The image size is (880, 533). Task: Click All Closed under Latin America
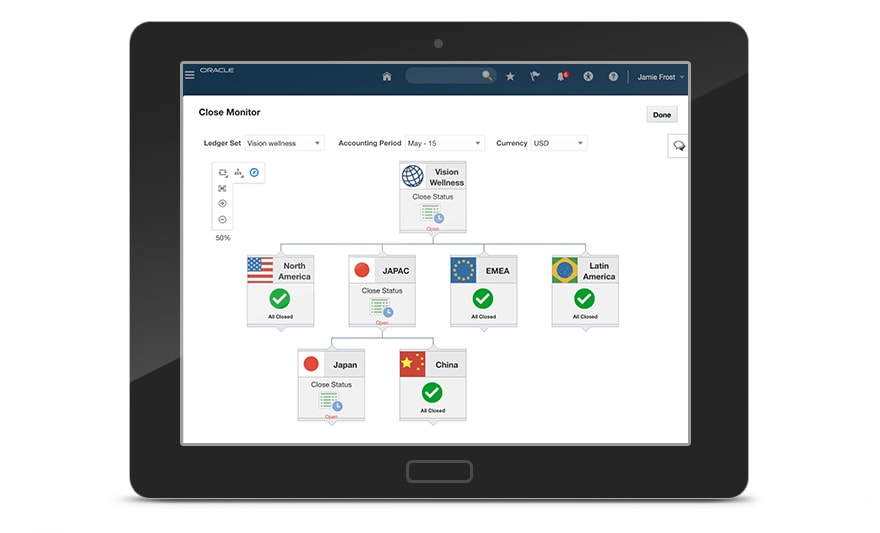tap(585, 316)
